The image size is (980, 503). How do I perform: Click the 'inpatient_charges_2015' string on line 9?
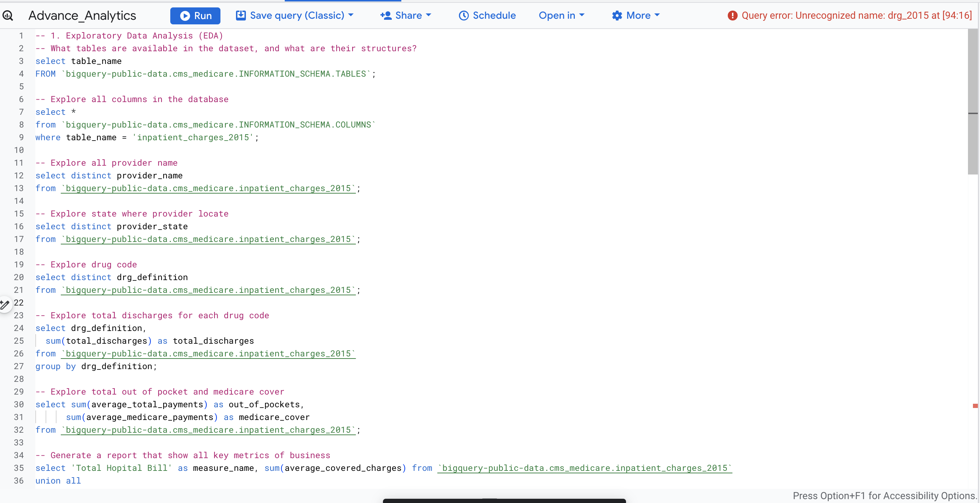193,137
